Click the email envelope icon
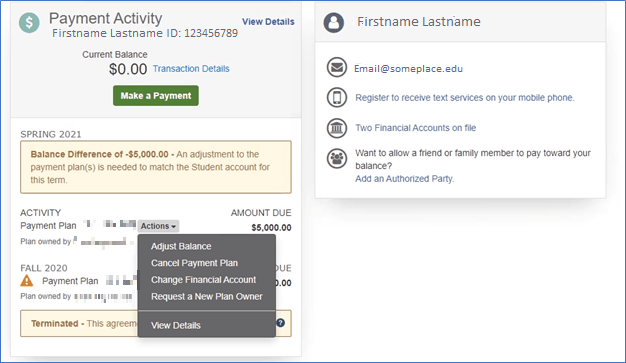The width and height of the screenshot is (626, 363). tap(337, 67)
